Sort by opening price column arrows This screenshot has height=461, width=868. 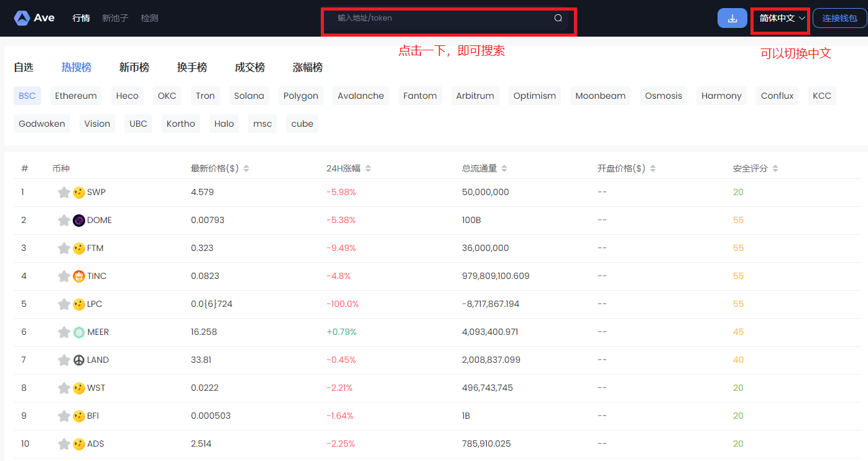(653, 169)
